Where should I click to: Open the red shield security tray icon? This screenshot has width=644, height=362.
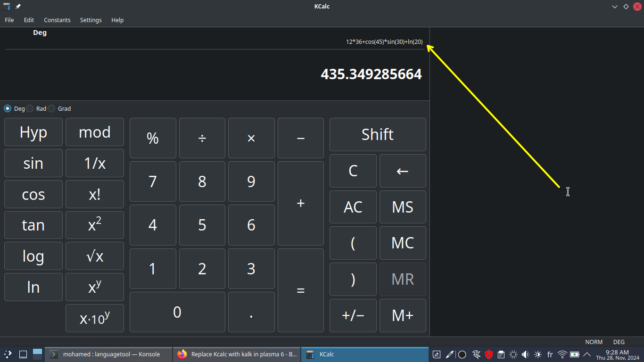click(x=489, y=354)
